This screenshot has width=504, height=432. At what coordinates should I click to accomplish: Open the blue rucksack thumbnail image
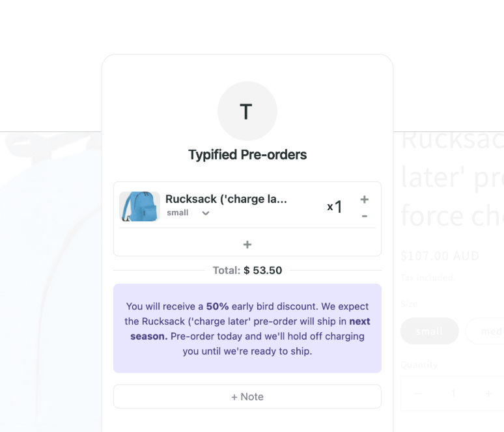click(139, 206)
